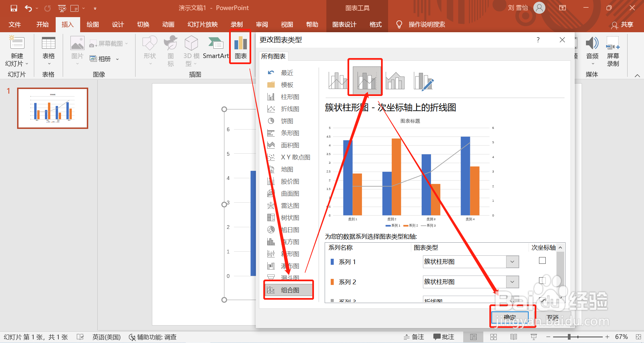Switch to normal view in status bar
The height and width of the screenshot is (343, 644).
[473, 337]
